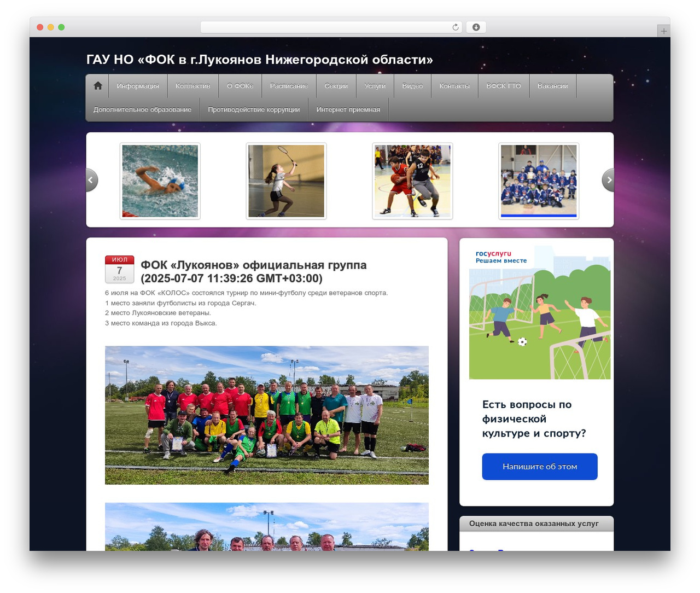The height and width of the screenshot is (593, 700).
Task: Click the July 7 2025 calendar date badge
Action: click(x=119, y=269)
